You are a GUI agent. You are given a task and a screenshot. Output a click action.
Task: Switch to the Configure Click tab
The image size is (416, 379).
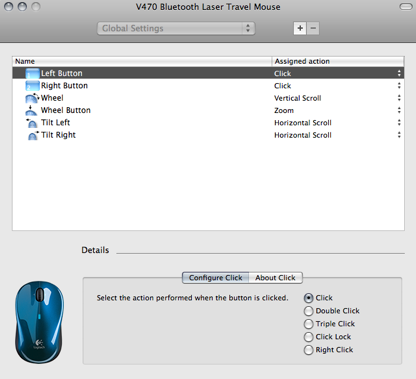[216, 278]
